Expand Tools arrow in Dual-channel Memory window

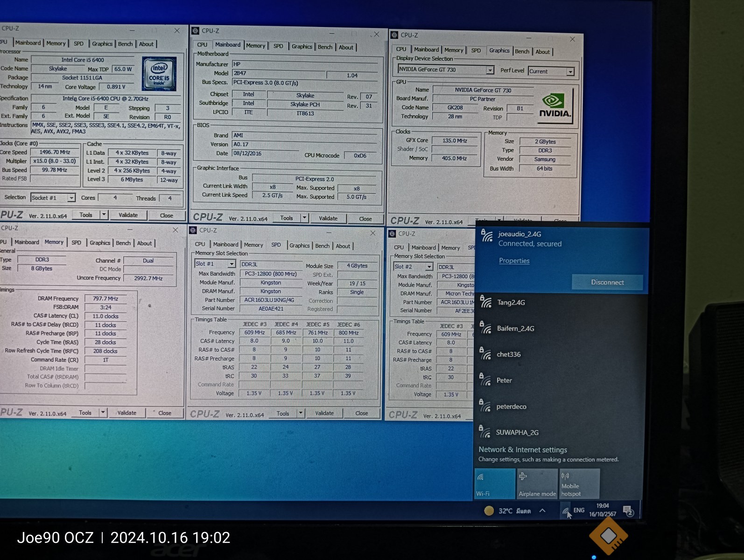click(103, 413)
